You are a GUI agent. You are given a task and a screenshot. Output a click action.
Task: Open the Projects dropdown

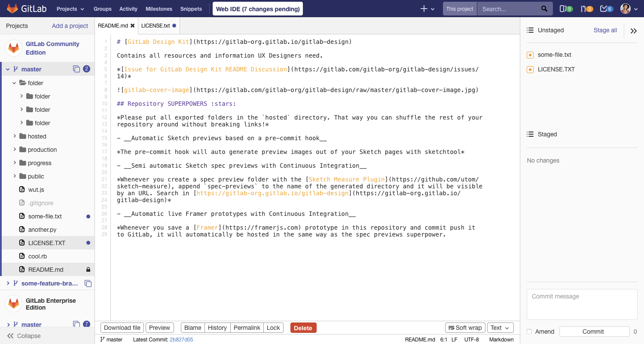click(x=70, y=9)
